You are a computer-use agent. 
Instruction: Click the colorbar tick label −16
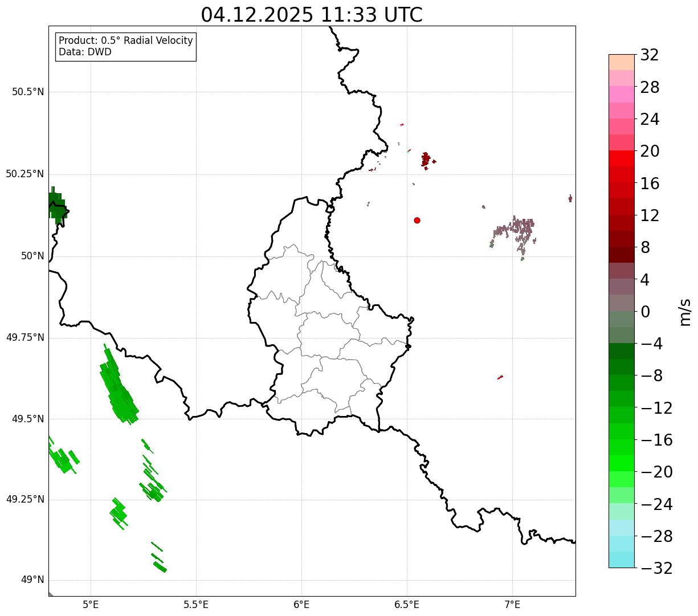(656, 440)
